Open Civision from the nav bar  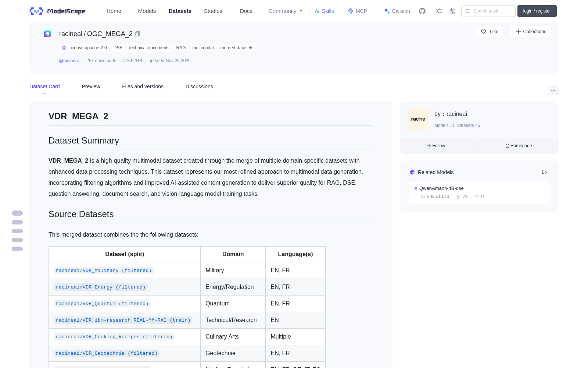(x=397, y=11)
